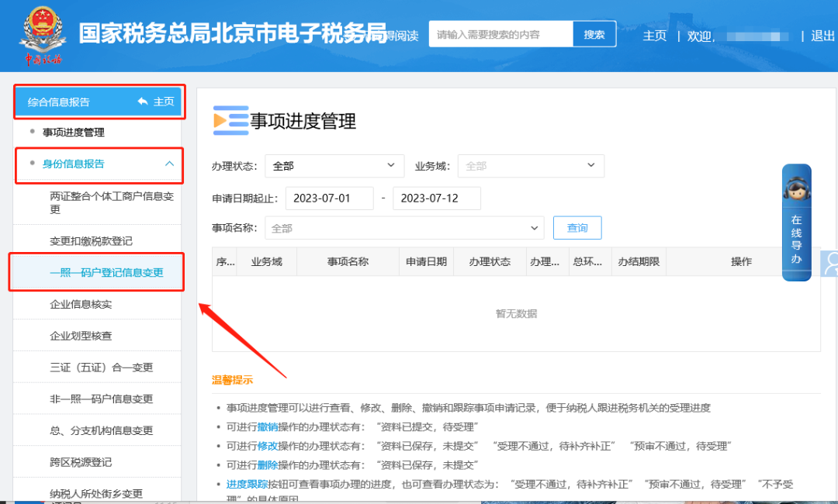Open 一照一码户登记信息变更 menu item

(x=106, y=273)
